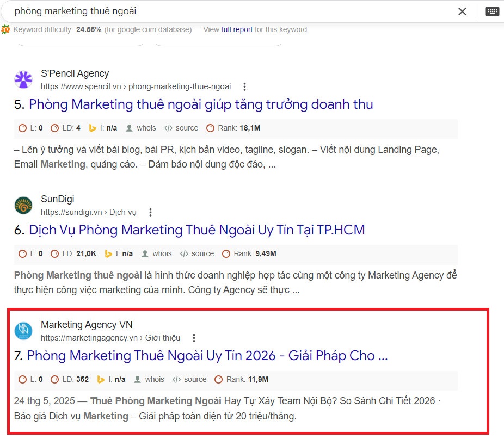The width and height of the screenshot is (504, 439).
Task: Click L: 0 metric in Marketing Agency VN row
Action: coord(30,380)
